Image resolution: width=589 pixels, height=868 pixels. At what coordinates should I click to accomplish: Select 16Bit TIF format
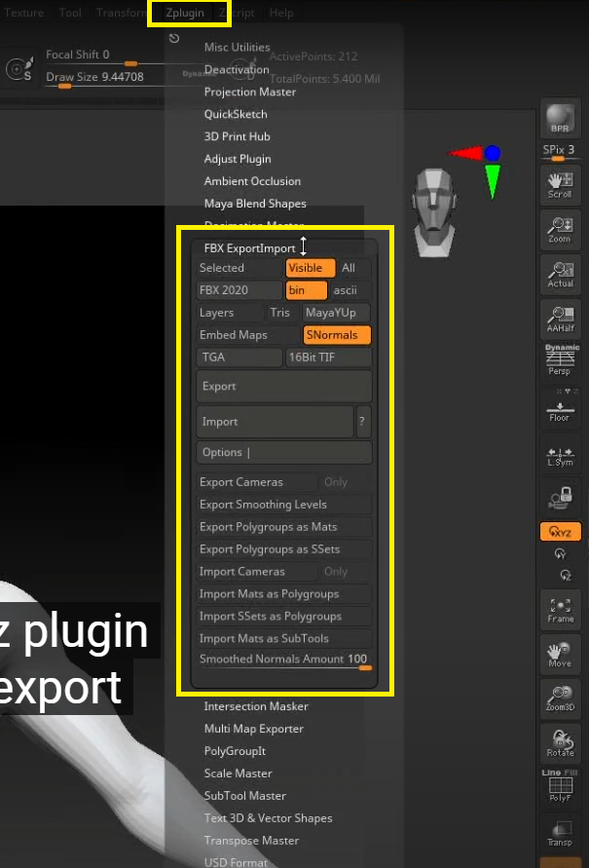pos(328,358)
